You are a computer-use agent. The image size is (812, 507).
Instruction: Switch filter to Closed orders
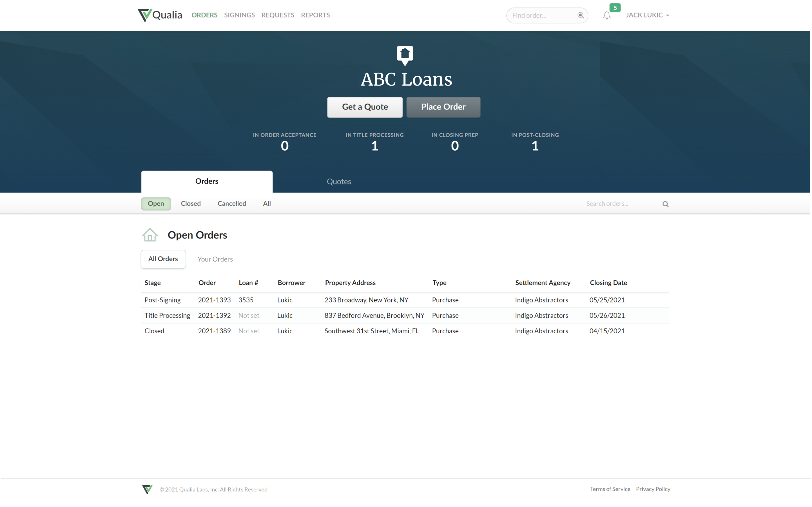[x=191, y=204]
